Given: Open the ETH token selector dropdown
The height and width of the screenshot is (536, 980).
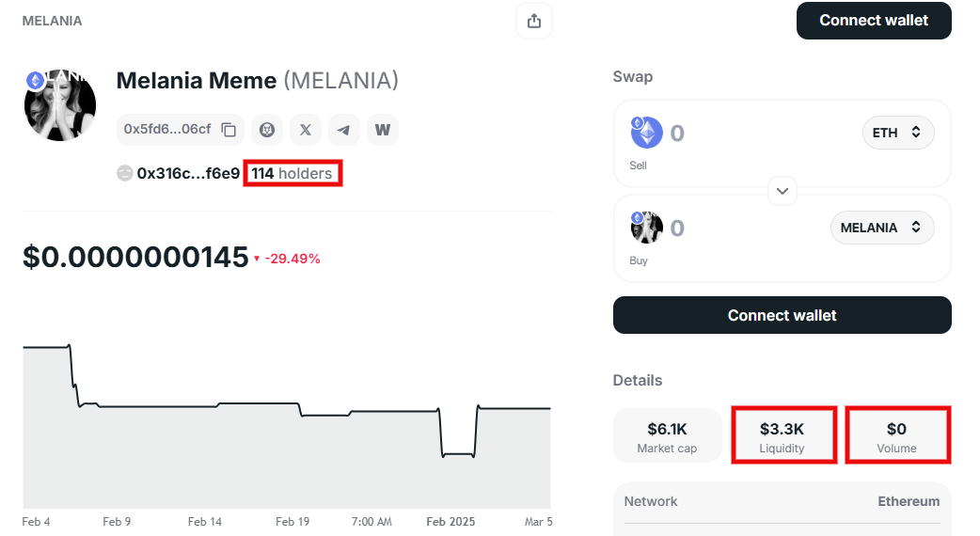Looking at the screenshot, I should (x=898, y=133).
